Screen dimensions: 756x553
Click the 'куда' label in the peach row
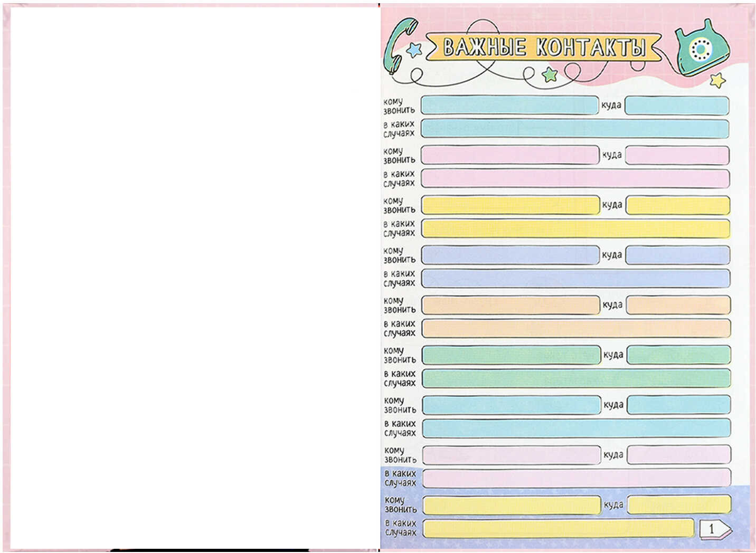tap(612, 305)
